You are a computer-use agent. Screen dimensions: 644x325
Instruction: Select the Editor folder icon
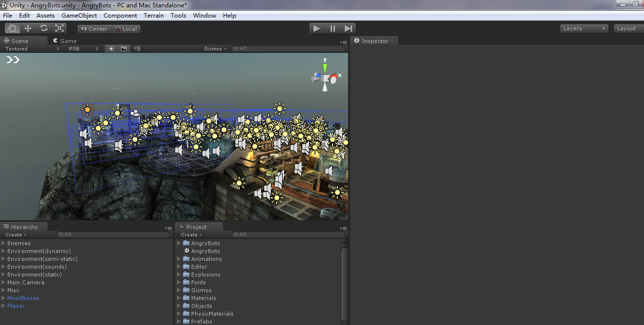(x=186, y=267)
